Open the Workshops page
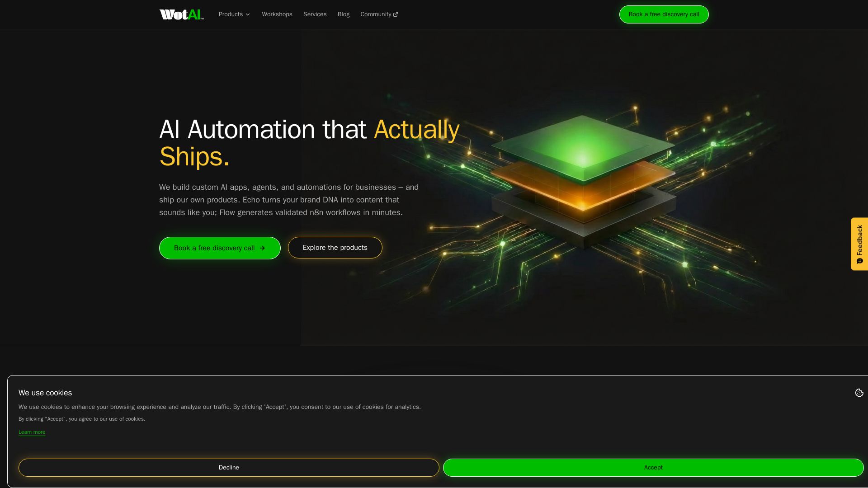Viewport: 868px width, 488px height. [x=277, y=14]
